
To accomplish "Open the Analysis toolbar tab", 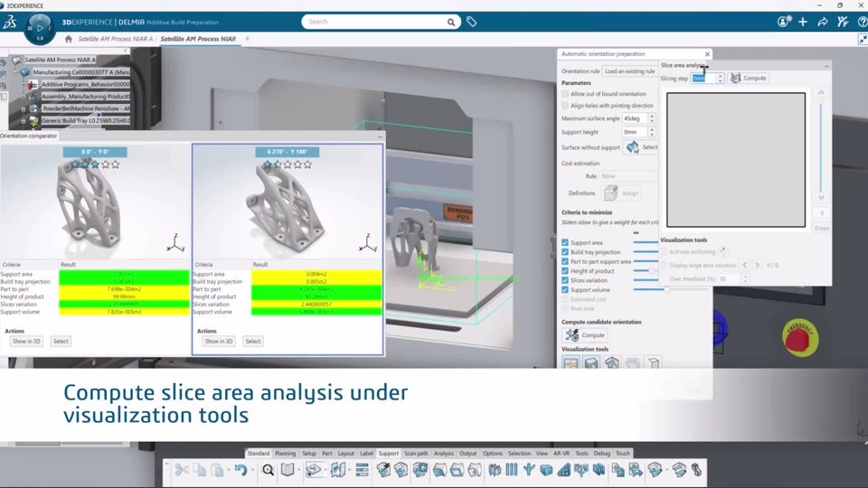I will pyautogui.click(x=443, y=453).
